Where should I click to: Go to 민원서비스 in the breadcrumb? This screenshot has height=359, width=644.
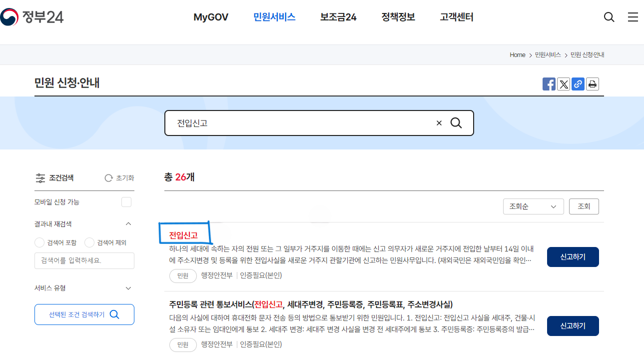[548, 55]
